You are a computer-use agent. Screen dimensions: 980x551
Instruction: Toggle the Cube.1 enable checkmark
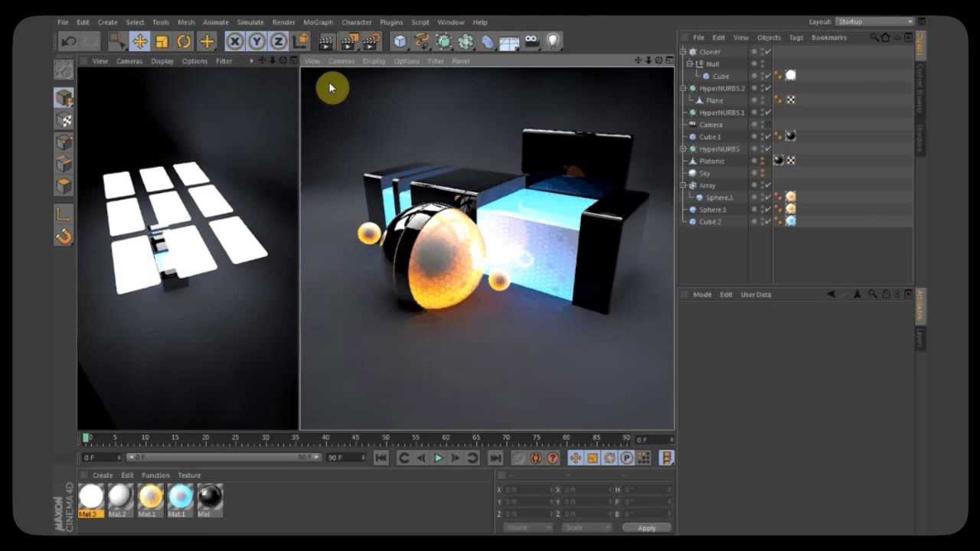768,137
